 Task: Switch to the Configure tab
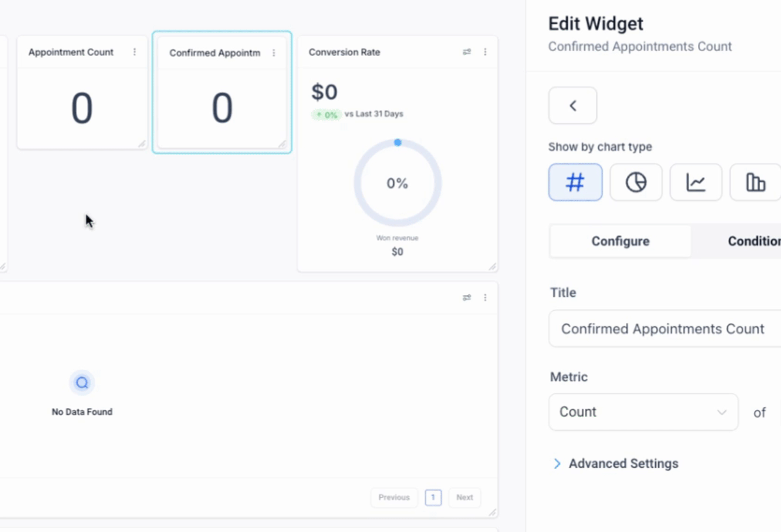pos(620,241)
